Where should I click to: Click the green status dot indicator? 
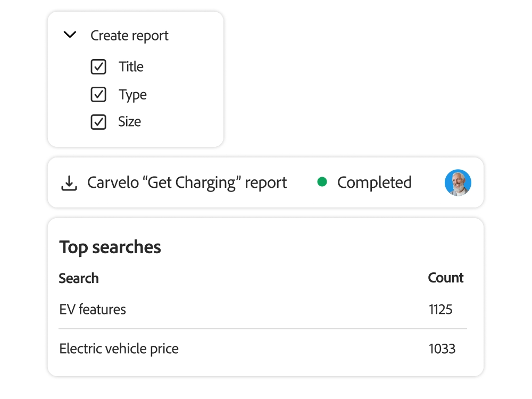(322, 182)
